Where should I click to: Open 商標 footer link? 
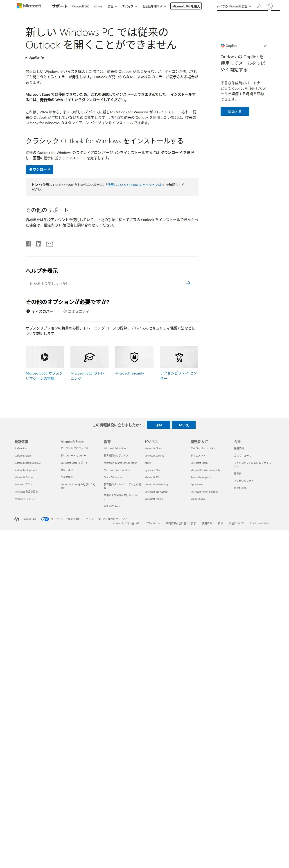[220, 523]
